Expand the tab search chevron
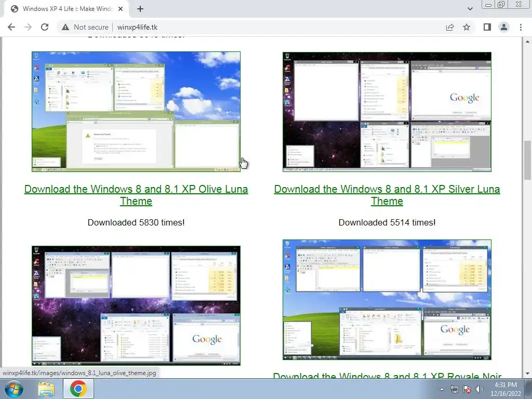 point(470,9)
